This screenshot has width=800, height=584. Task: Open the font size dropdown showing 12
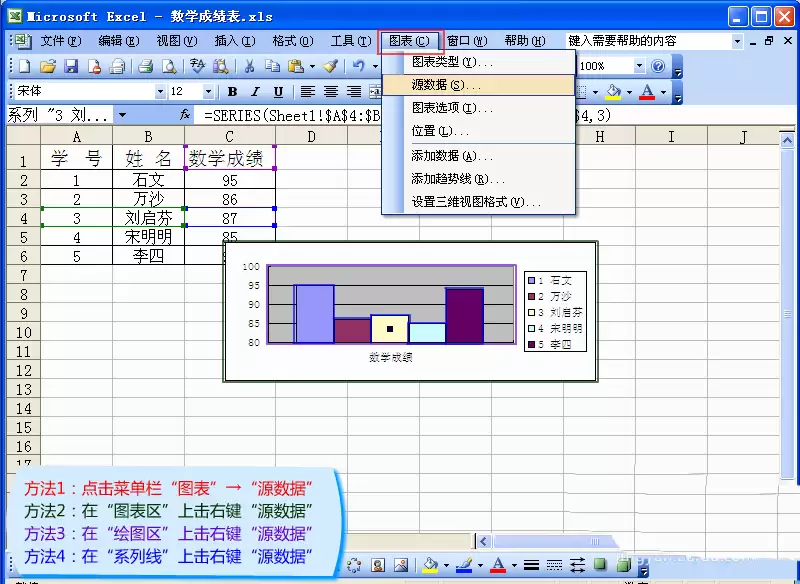click(x=208, y=92)
